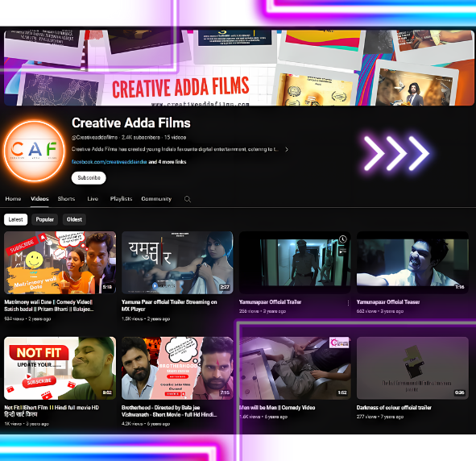Select the Popular sort chip
The height and width of the screenshot is (461, 476).
pos(44,219)
